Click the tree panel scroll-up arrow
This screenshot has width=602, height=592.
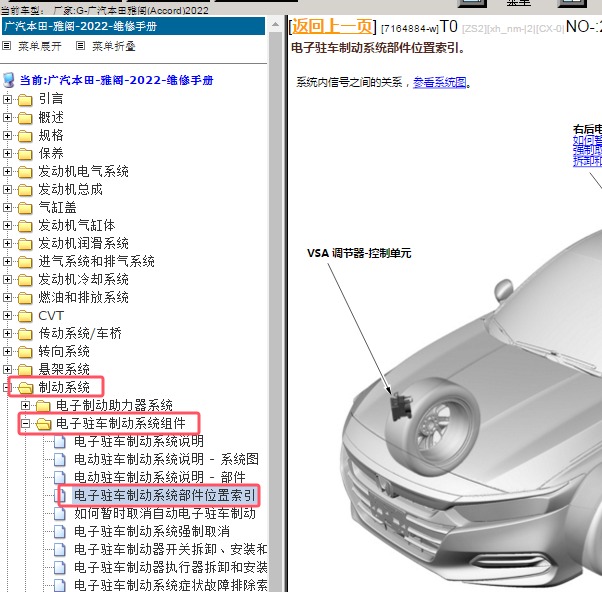click(275, 25)
